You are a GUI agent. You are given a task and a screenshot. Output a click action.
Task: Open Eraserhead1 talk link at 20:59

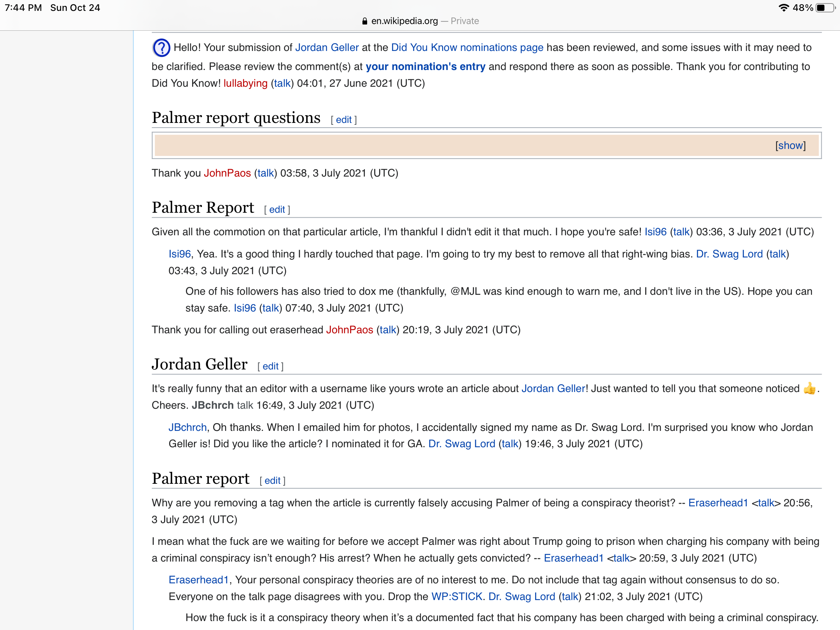[621, 558]
